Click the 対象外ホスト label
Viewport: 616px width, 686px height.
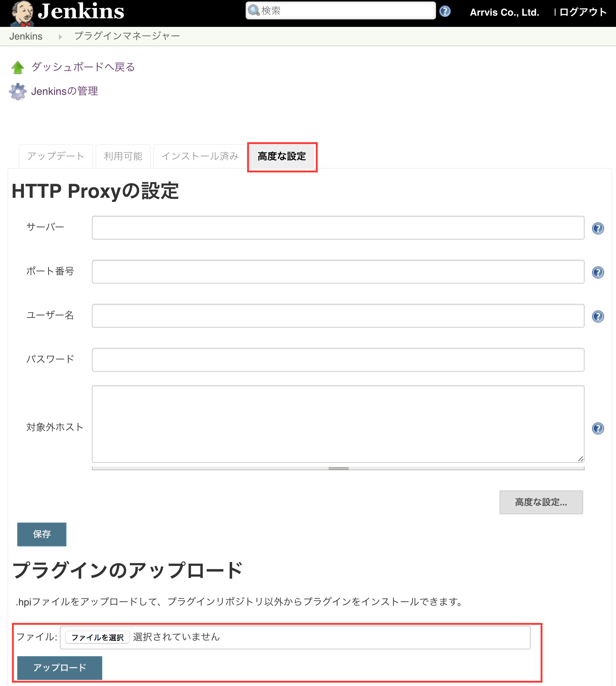(x=55, y=427)
